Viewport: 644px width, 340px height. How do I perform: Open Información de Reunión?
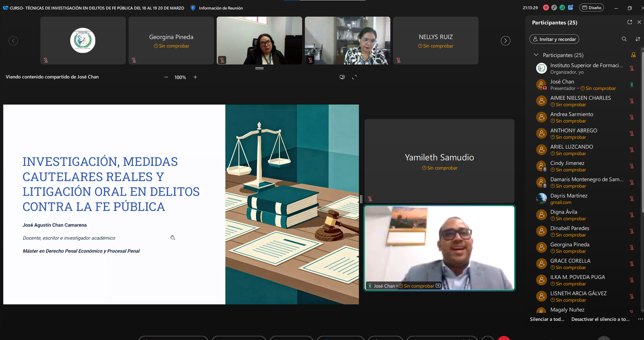(220, 8)
